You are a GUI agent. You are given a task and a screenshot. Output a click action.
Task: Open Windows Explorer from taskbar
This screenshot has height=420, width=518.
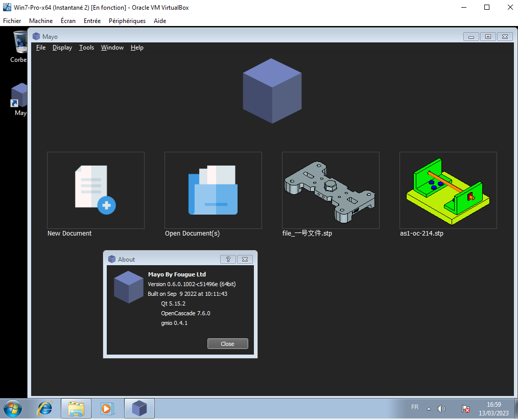[76, 408]
